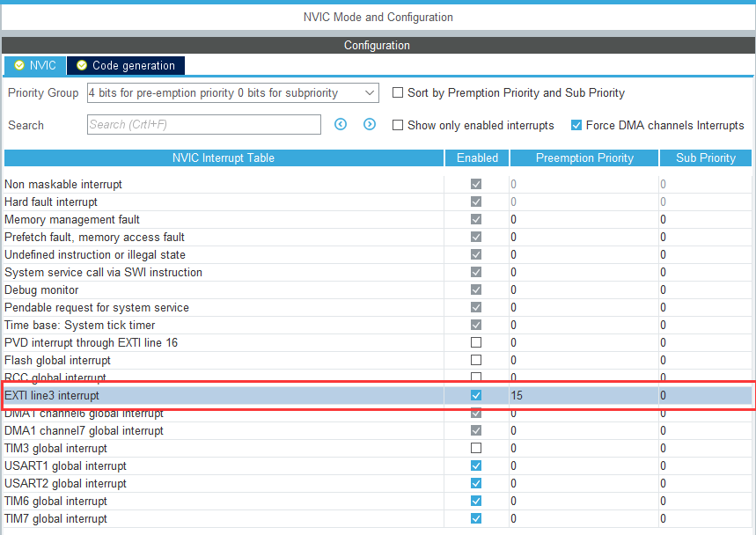Enable Flash global interrupt checkbox
756x535 pixels.
click(476, 360)
